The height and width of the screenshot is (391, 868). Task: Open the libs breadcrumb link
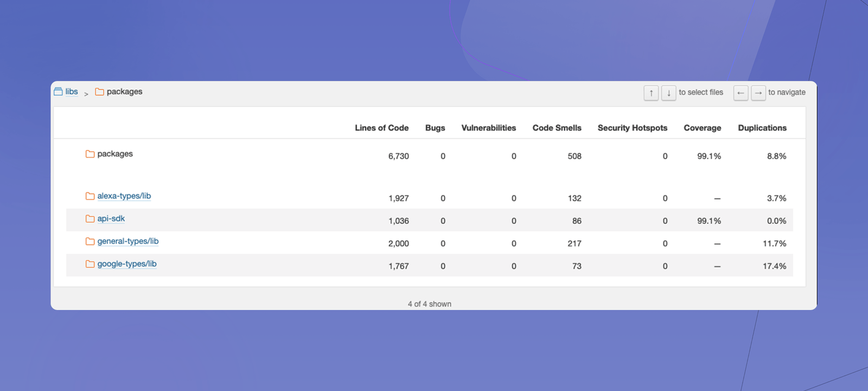72,91
